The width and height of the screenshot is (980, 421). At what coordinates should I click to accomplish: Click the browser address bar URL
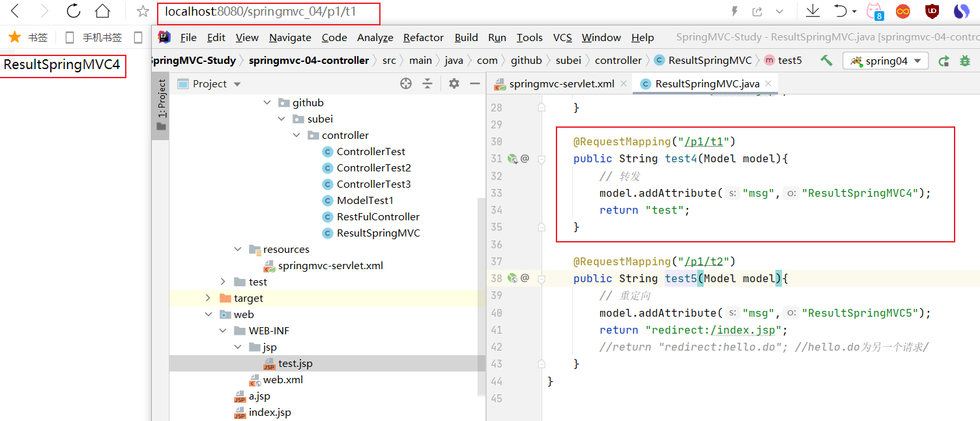[x=261, y=12]
